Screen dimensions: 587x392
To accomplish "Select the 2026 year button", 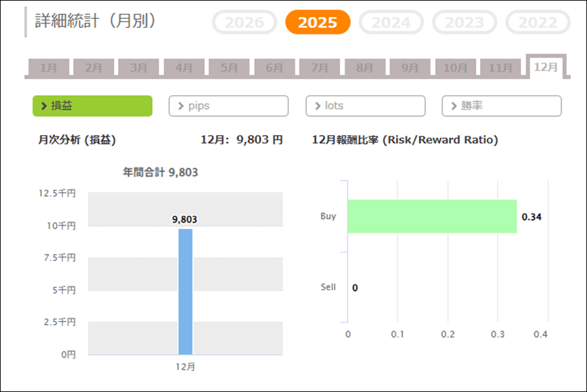I will coord(245,23).
